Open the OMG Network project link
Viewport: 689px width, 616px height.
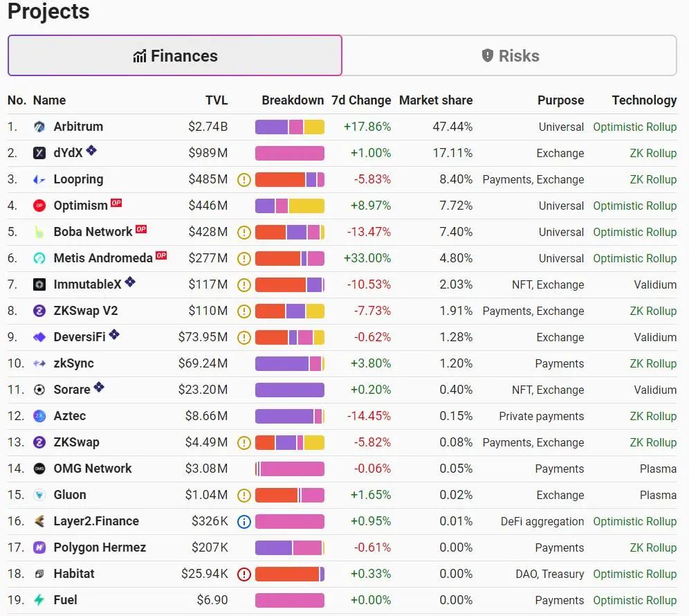coord(92,469)
